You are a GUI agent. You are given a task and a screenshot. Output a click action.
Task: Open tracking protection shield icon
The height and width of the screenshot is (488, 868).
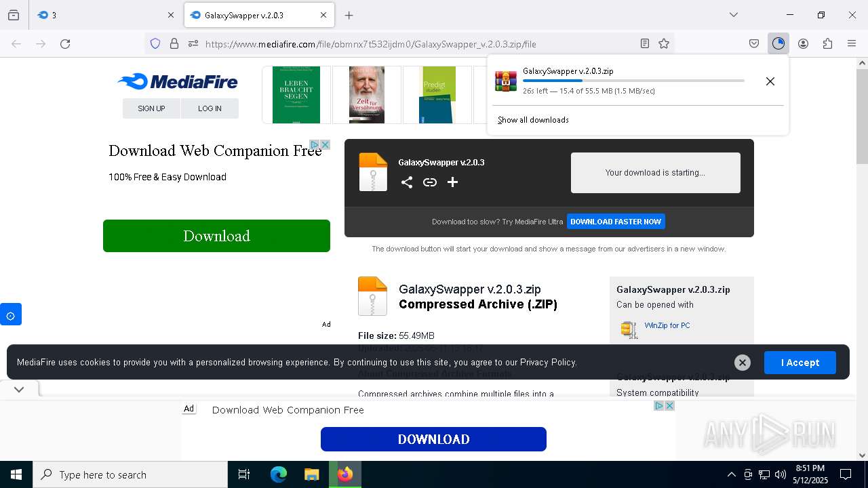[155, 43]
